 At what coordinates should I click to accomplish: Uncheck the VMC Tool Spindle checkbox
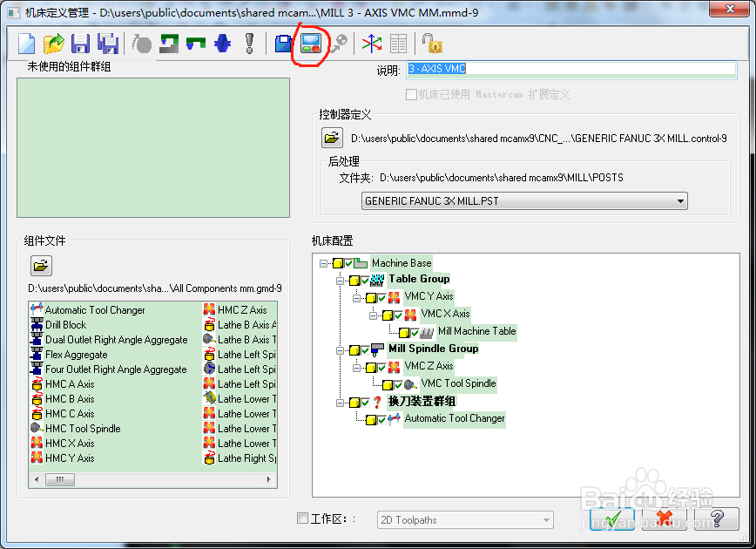398,385
